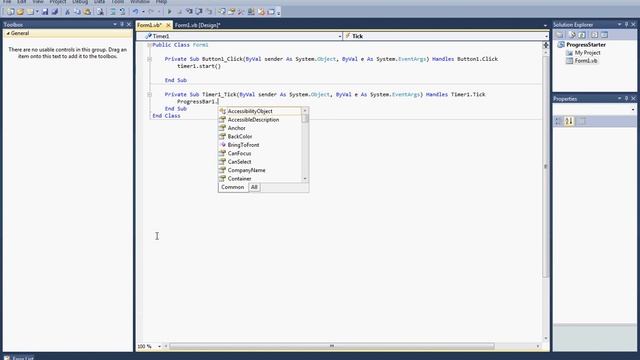Switch to the Form1.vb [Design] tab
Image resolution: width=640 pixels, height=360 pixels.
pyautogui.click(x=198, y=25)
